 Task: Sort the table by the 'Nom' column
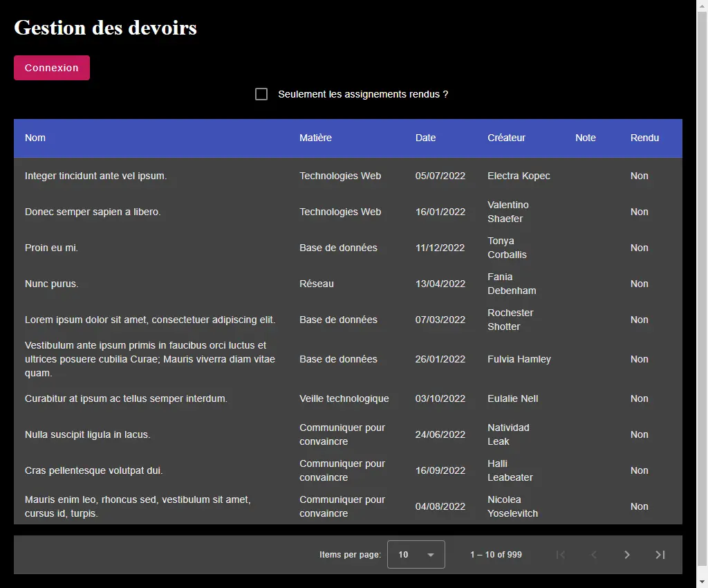(35, 138)
